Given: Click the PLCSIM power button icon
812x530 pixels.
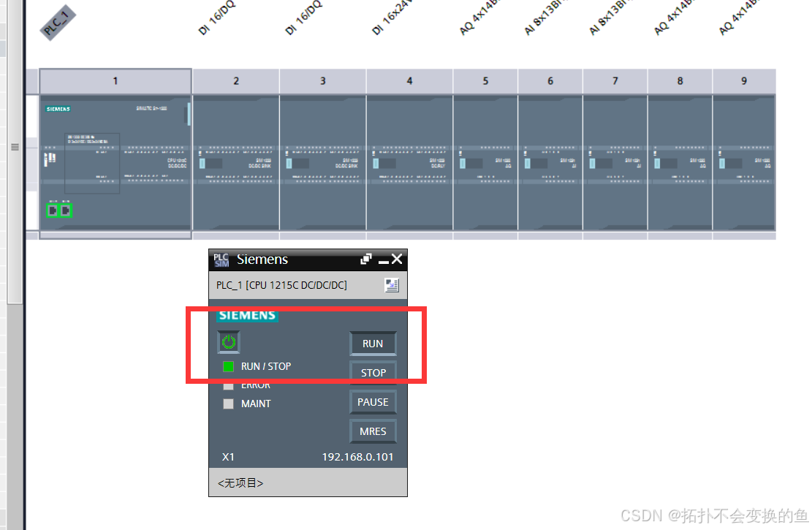Looking at the screenshot, I should pyautogui.click(x=228, y=342).
